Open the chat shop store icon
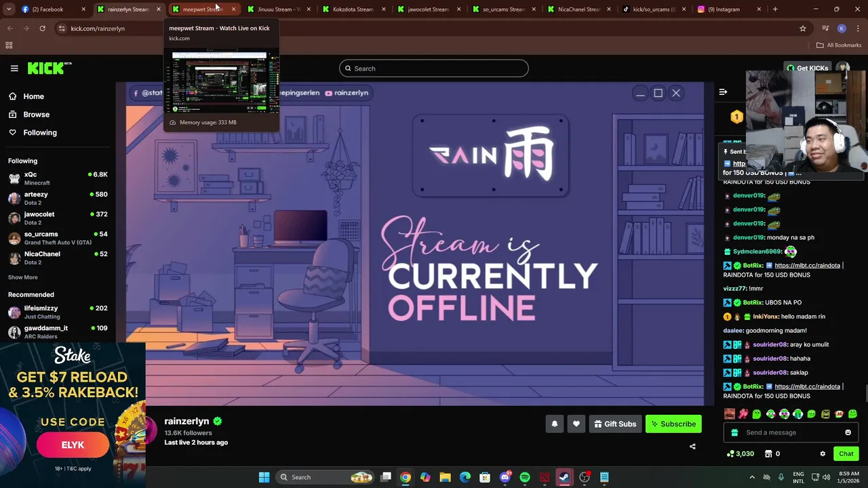868x488 pixels. 768,454
